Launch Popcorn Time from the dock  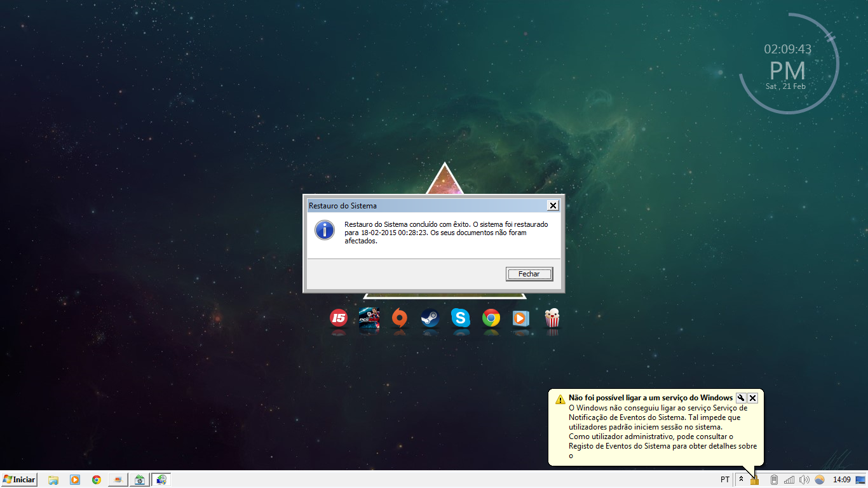pyautogui.click(x=552, y=318)
